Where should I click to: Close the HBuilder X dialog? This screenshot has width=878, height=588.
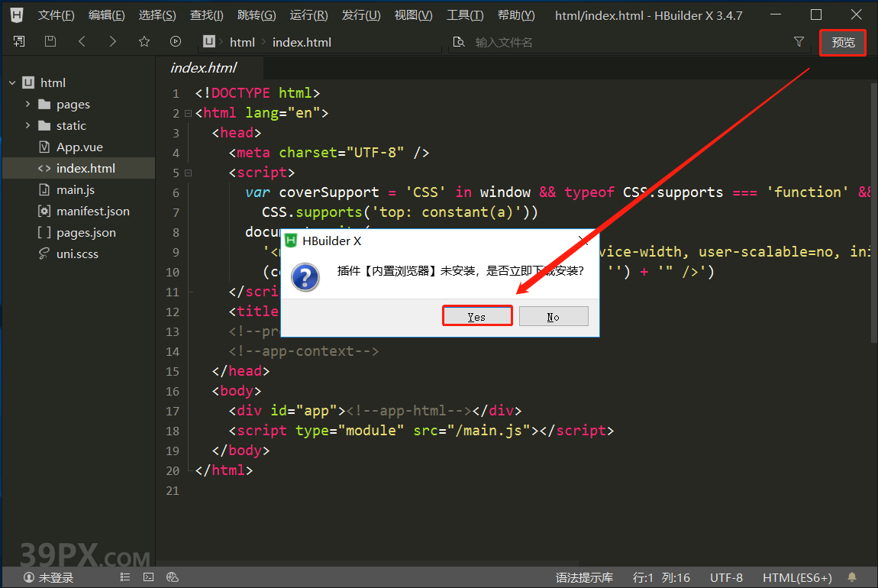point(583,241)
